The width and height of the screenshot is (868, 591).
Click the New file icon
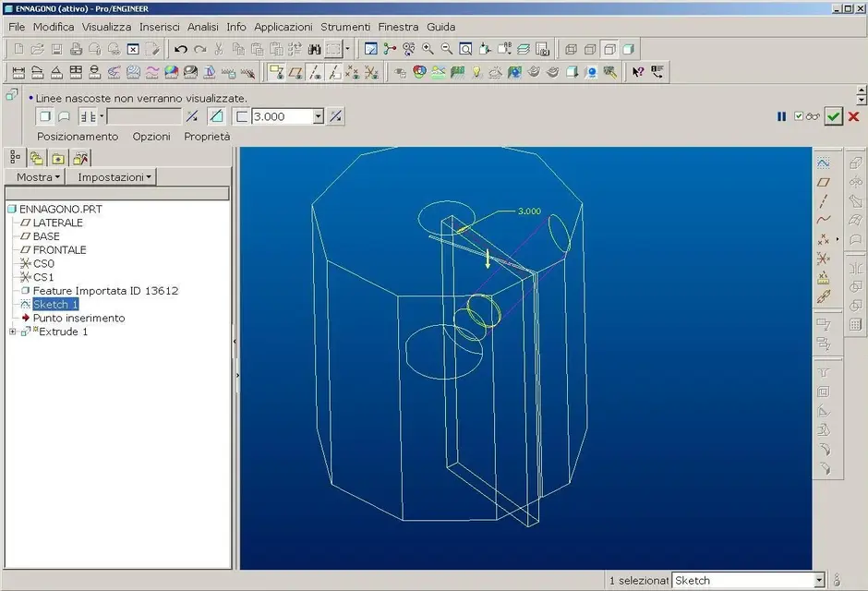[x=18, y=49]
